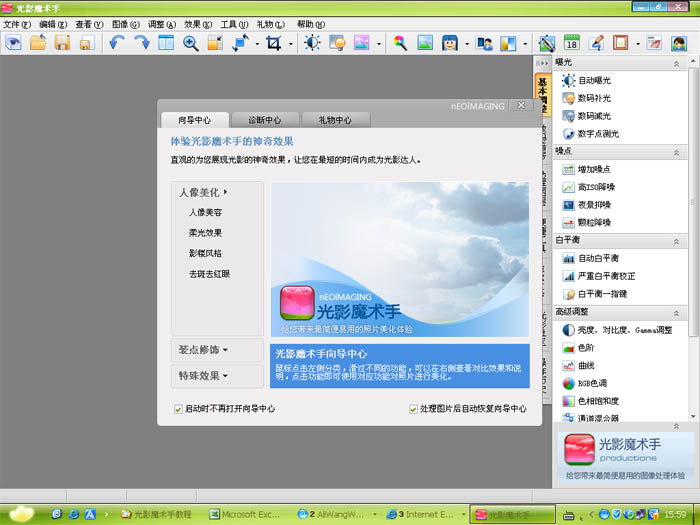Image resolution: width=700 pixels, height=525 pixels.
Task: Switch to the 诊断中心 tab
Action: (x=265, y=120)
